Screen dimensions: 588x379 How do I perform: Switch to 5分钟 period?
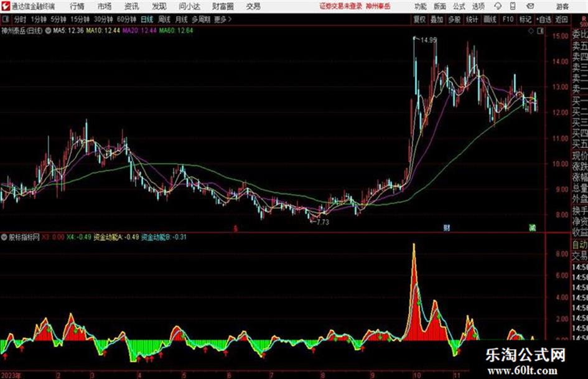click(58, 19)
